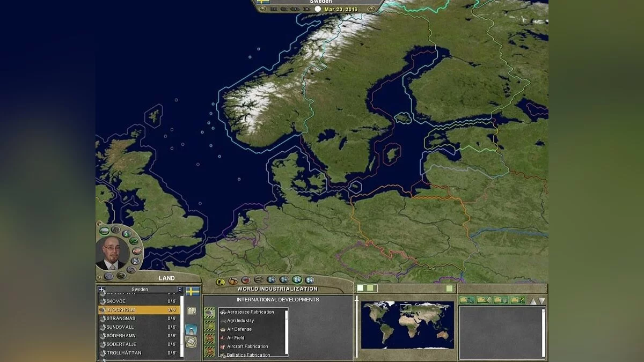This screenshot has height=362, width=644.
Task: Select the striped sphere filter icon
Action: [x=259, y=279]
